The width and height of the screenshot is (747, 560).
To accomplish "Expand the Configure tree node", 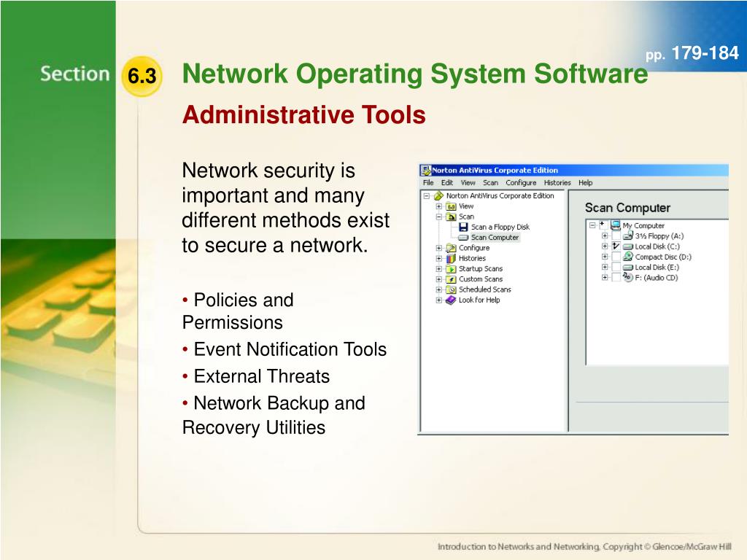I will pyautogui.click(x=438, y=248).
